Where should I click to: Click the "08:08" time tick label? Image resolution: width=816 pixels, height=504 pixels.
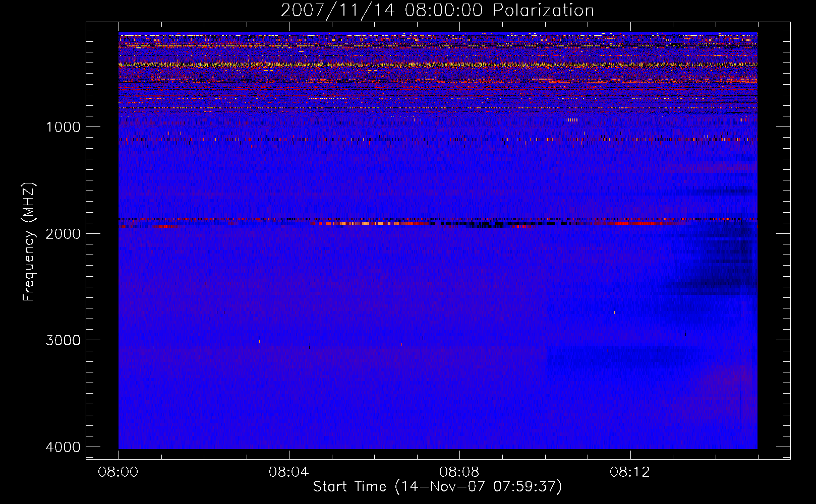tap(459, 472)
